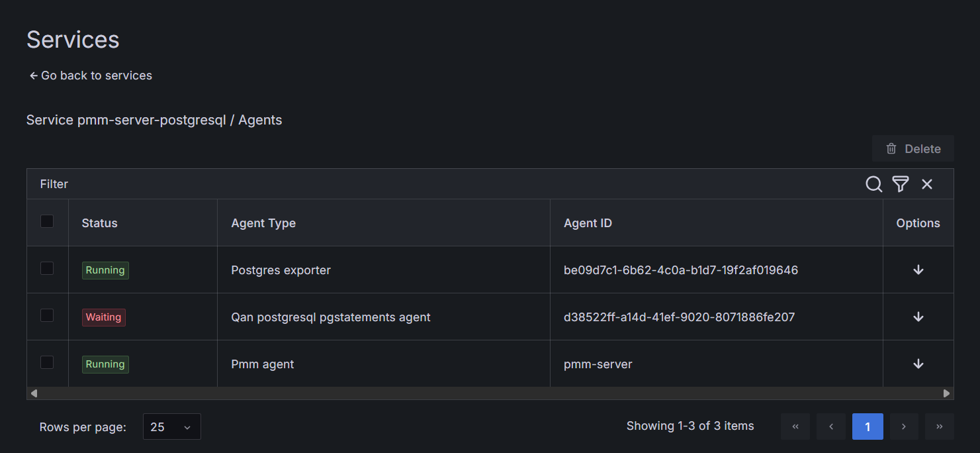This screenshot has height=453, width=980.
Task: Click the Rows per page label
Action: (83, 427)
